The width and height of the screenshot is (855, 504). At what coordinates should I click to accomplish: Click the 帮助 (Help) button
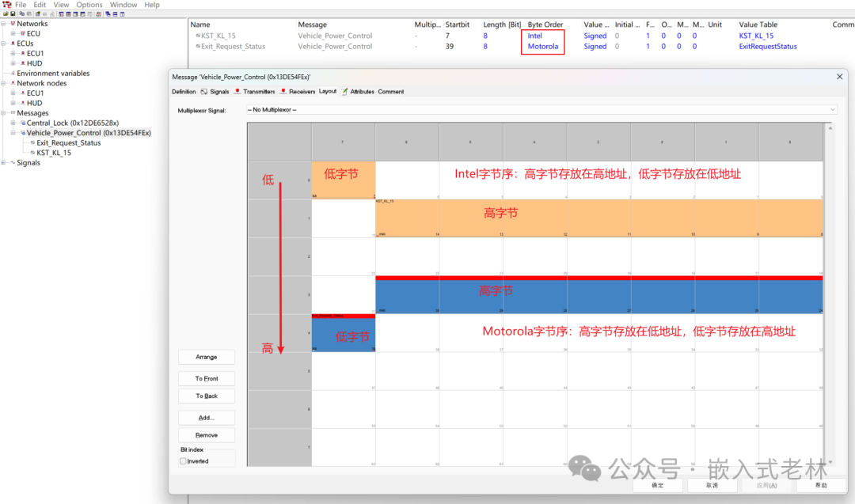tap(821, 485)
